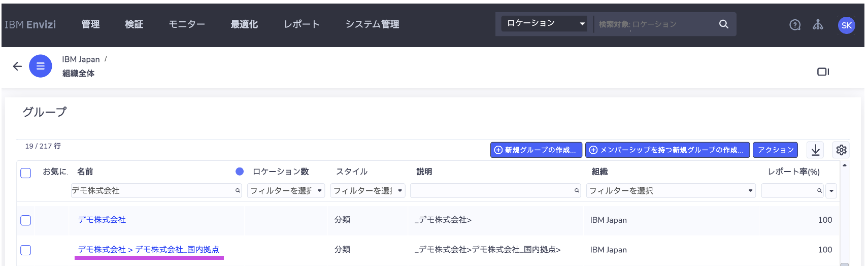Click the blue dot indicator in header
This screenshot has height=271, width=868.
coord(240,172)
